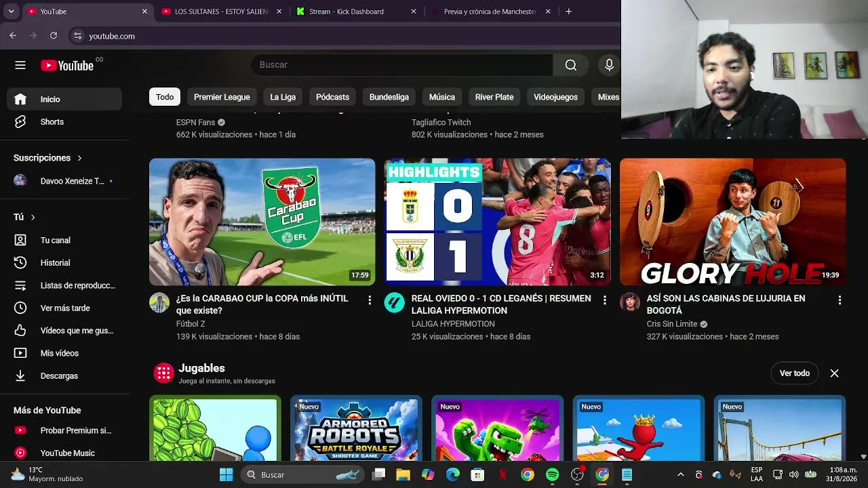
Task: Close the YouTube browser tab
Action: pos(144,12)
